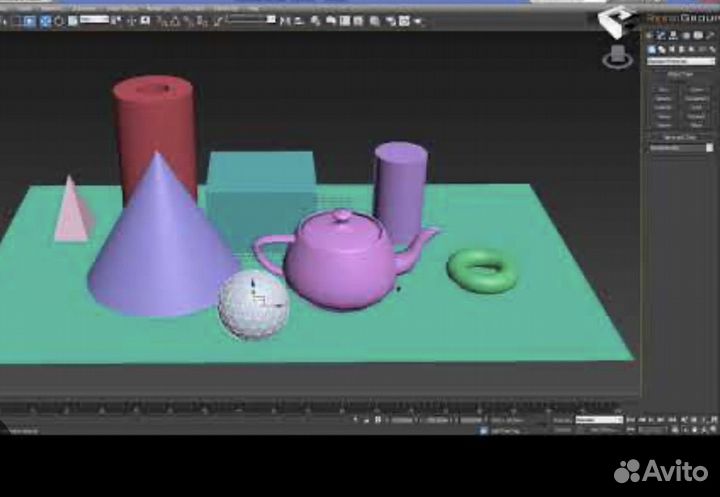
Task: Click the Play Animation button
Action: pos(651,419)
